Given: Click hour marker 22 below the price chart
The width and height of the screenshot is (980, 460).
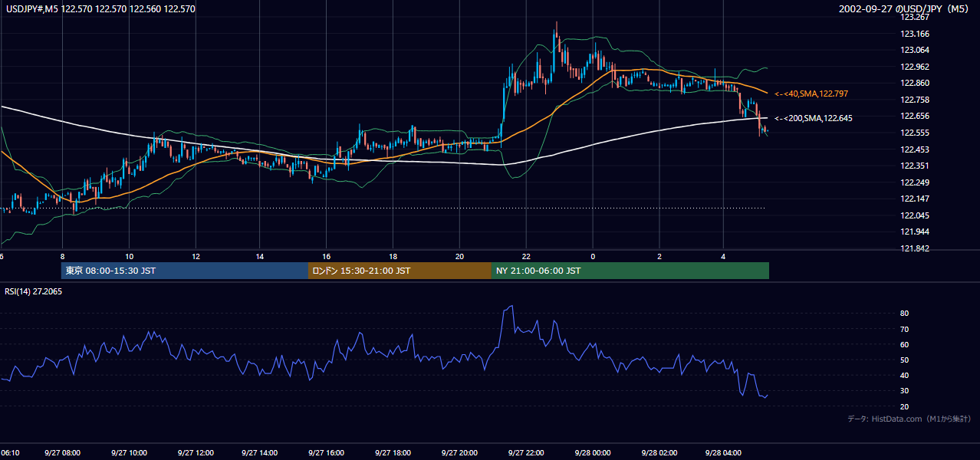Looking at the screenshot, I should [526, 256].
